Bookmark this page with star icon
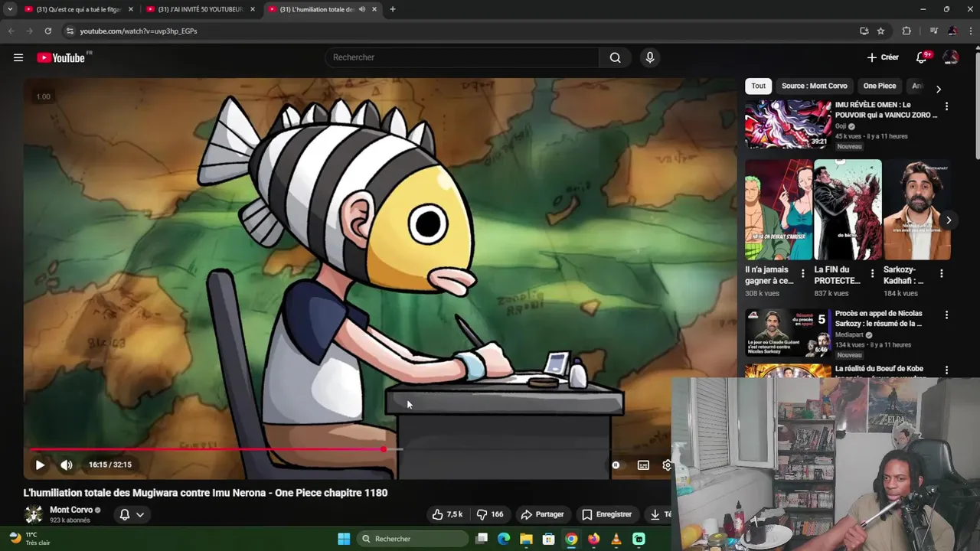Screen dimensions: 980x551 tap(880, 31)
